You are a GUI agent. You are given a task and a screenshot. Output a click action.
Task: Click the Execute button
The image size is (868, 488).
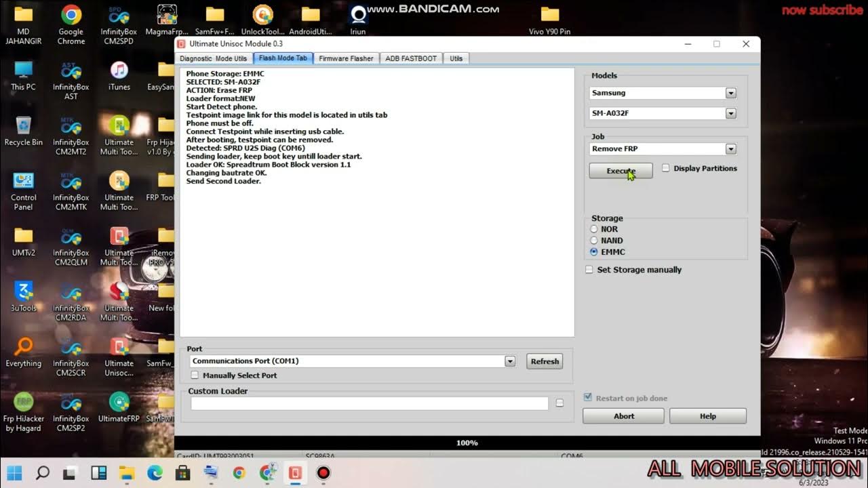coord(620,171)
